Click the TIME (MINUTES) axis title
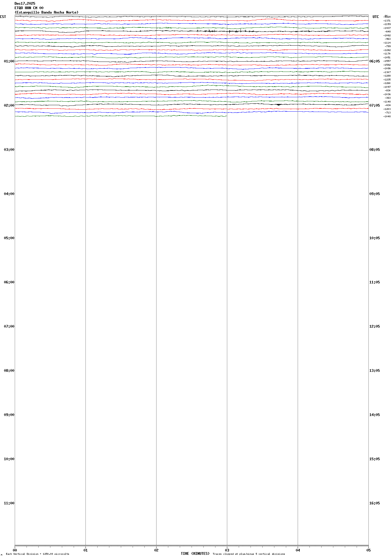 point(195,554)
